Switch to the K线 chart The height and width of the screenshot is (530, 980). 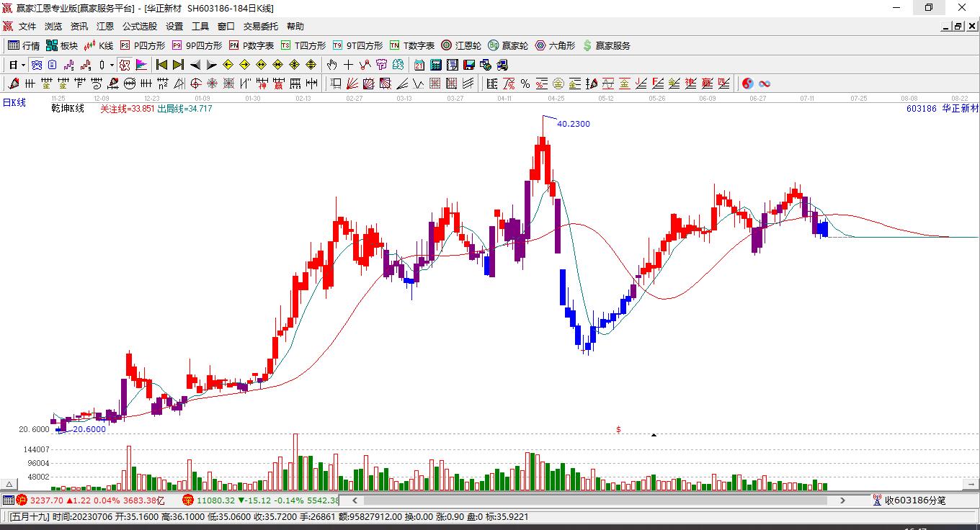click(99, 45)
